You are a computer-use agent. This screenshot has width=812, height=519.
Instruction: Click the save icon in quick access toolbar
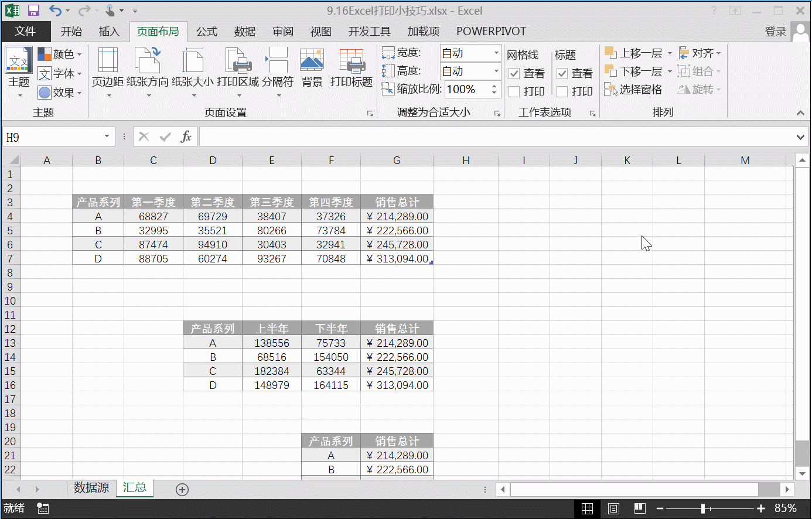tap(33, 11)
